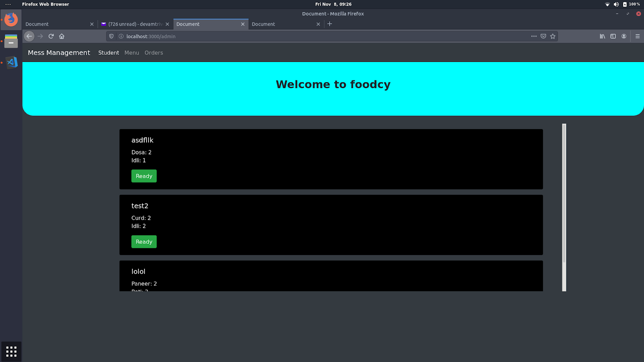The width and height of the screenshot is (644, 362).
Task: Open the Library panel
Action: pos(603,36)
